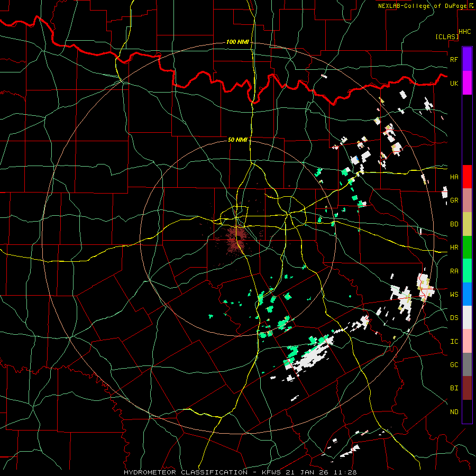Select the BD yellow-olive legend swatch

click(467, 224)
